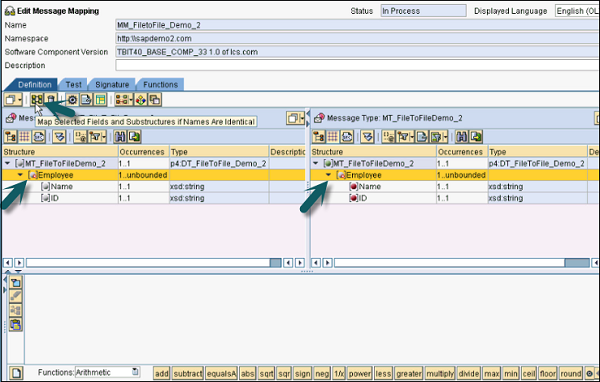Click the In Process status field
The image size is (600, 382).
coord(423,11)
